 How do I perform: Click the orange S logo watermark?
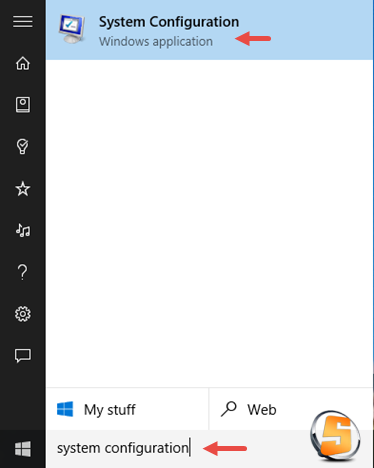click(335, 436)
